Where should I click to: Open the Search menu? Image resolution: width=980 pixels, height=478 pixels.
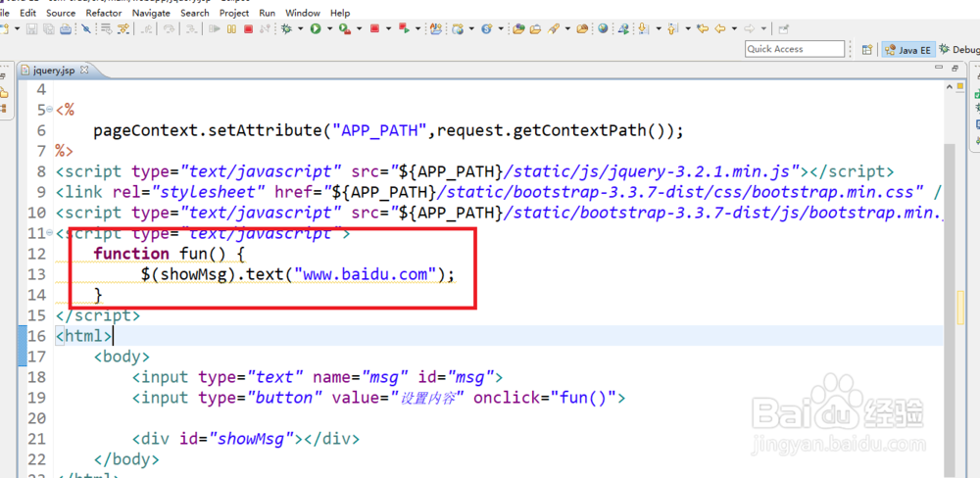pyautogui.click(x=195, y=13)
